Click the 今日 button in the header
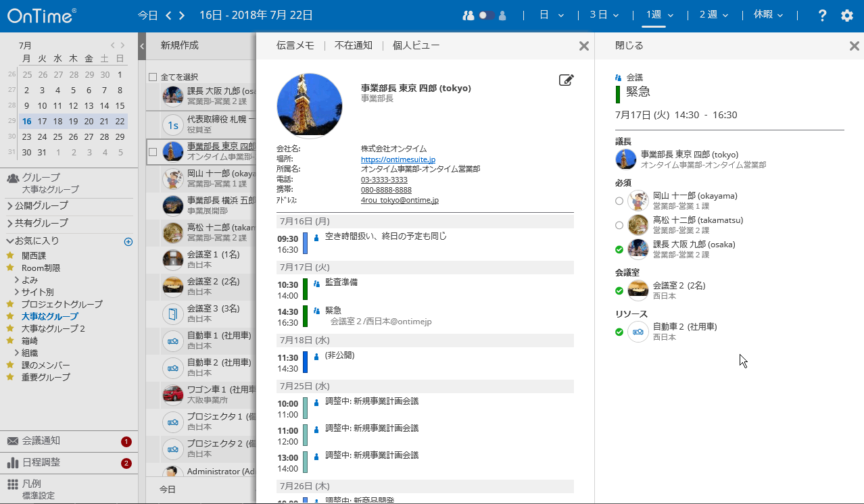Image resolution: width=864 pixels, height=504 pixels. [147, 14]
